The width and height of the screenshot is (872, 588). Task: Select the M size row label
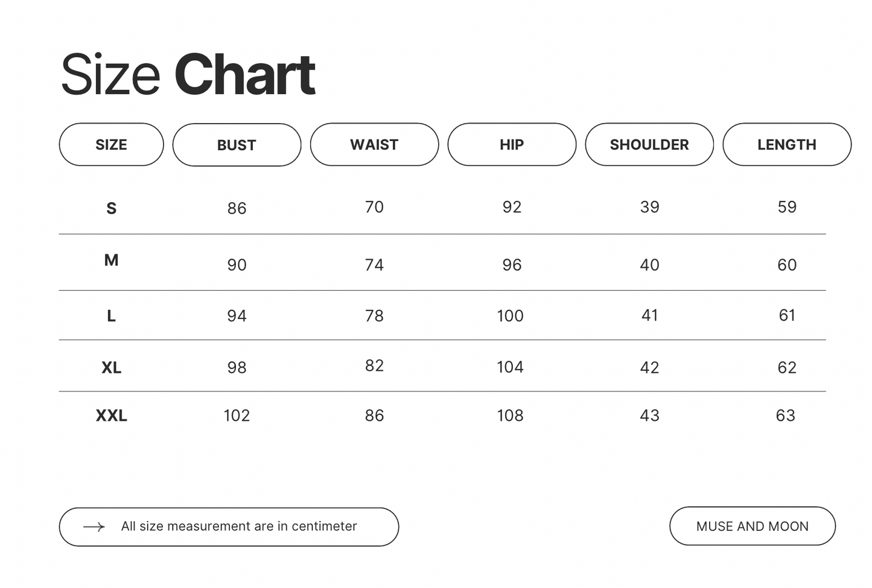(x=111, y=261)
